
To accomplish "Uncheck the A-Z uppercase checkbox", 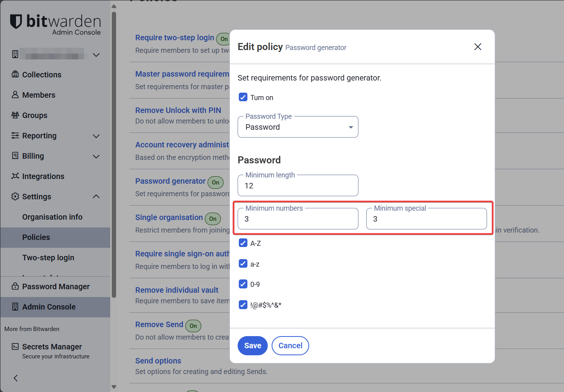I will pyautogui.click(x=243, y=243).
